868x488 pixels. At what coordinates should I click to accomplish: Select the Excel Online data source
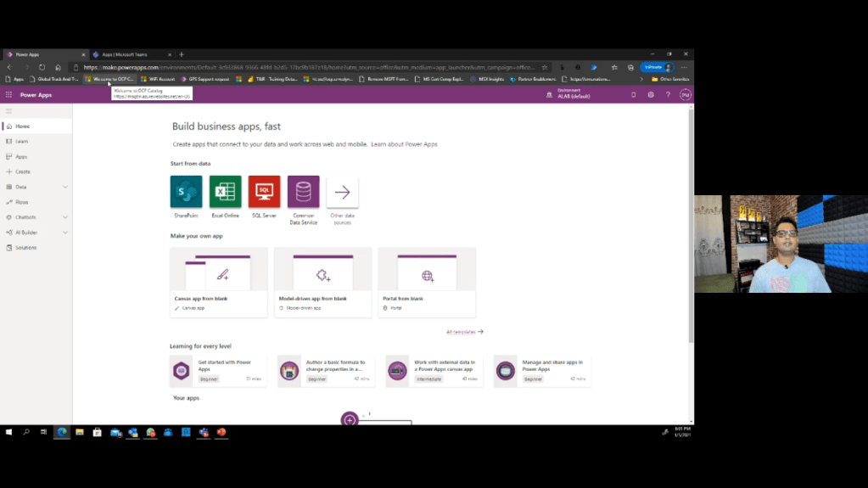225,192
